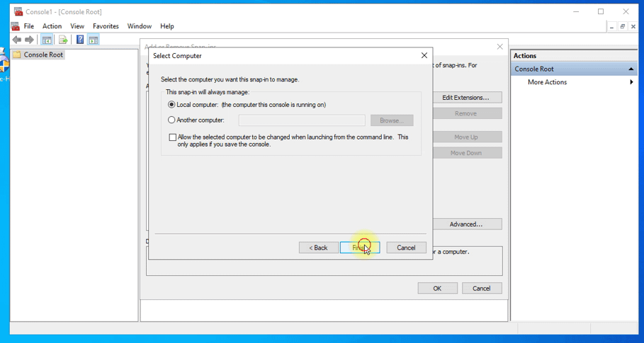Toggle Show/Hide Action Pane toolbar icon
Screen dimensions: 644x343
[93, 40]
